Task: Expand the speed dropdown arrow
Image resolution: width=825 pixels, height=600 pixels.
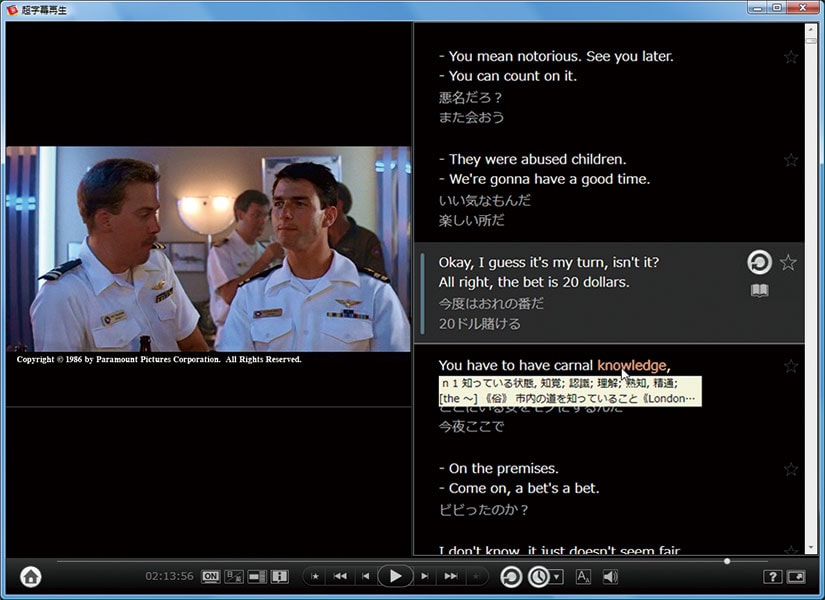Action: 557,577
